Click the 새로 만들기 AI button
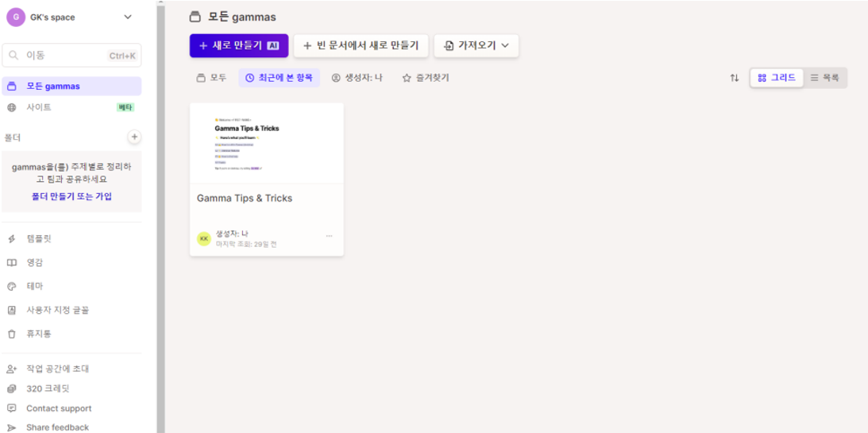The width and height of the screenshot is (868, 433). (238, 45)
